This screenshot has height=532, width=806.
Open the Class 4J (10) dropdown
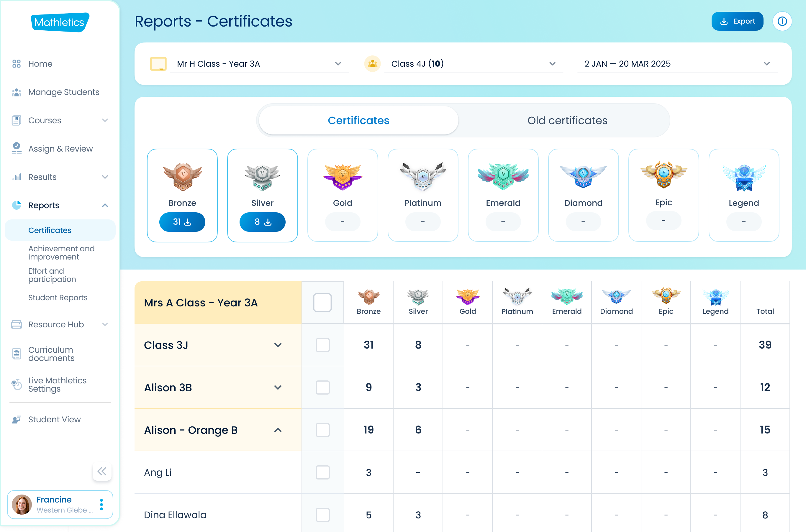[474, 64]
